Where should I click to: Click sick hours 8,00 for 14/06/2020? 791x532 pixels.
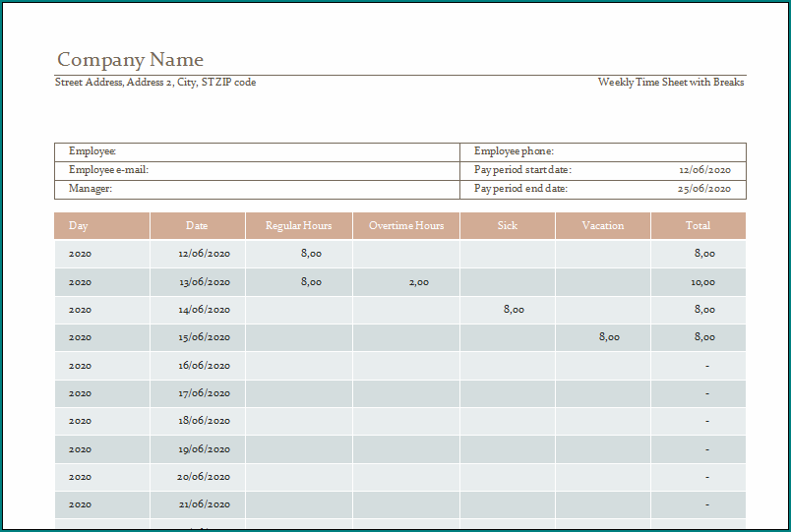pyautogui.click(x=508, y=310)
